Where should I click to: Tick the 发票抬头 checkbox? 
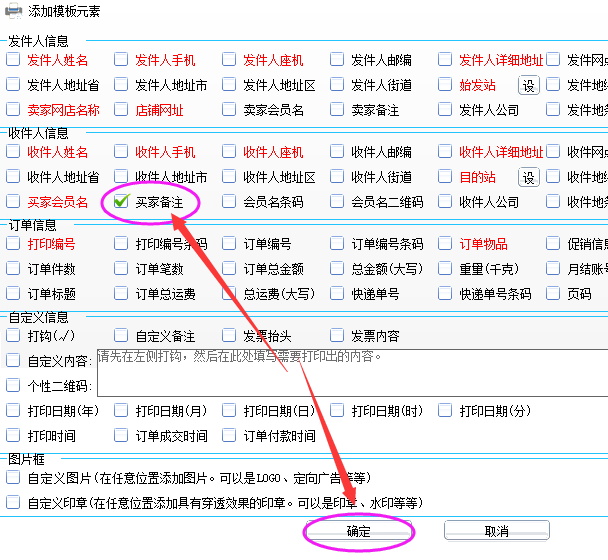(x=229, y=336)
